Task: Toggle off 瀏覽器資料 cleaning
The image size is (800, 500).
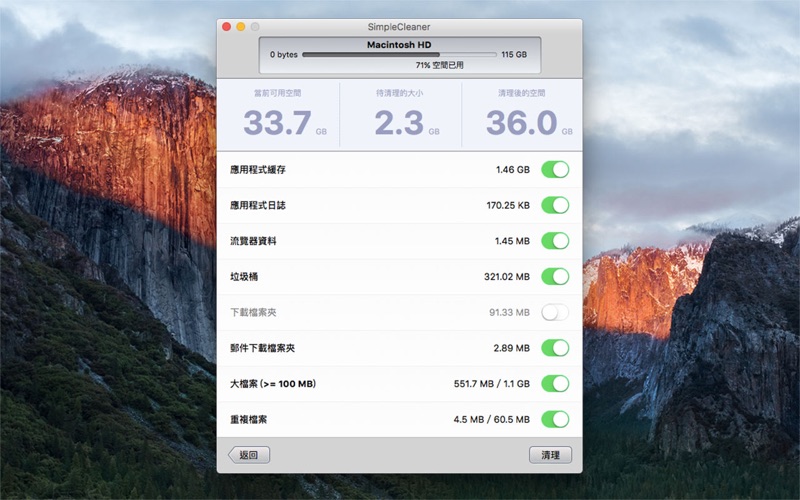Action: pyautogui.click(x=555, y=241)
